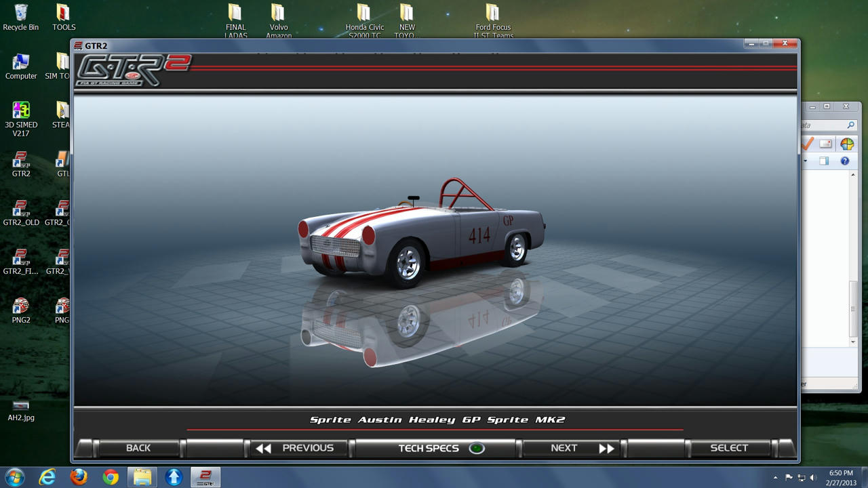Screen dimensions: 868x488
Task: Toggle the green TECH SPECS indicator
Action: 477,448
